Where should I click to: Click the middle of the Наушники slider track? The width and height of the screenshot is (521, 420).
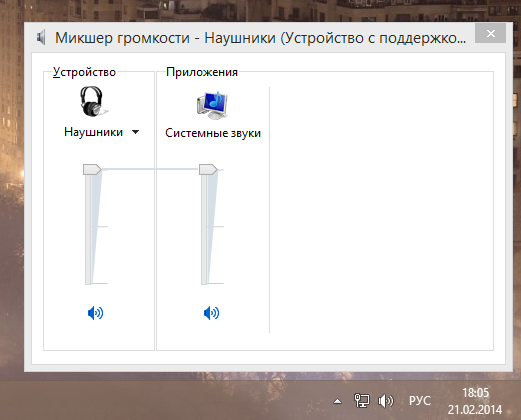point(88,227)
